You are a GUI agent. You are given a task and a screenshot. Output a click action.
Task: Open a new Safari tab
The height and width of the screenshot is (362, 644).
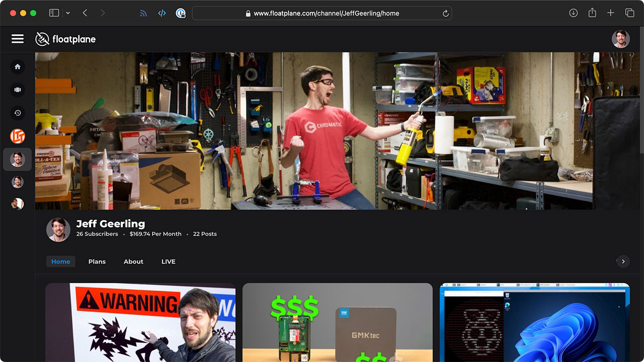coord(610,13)
